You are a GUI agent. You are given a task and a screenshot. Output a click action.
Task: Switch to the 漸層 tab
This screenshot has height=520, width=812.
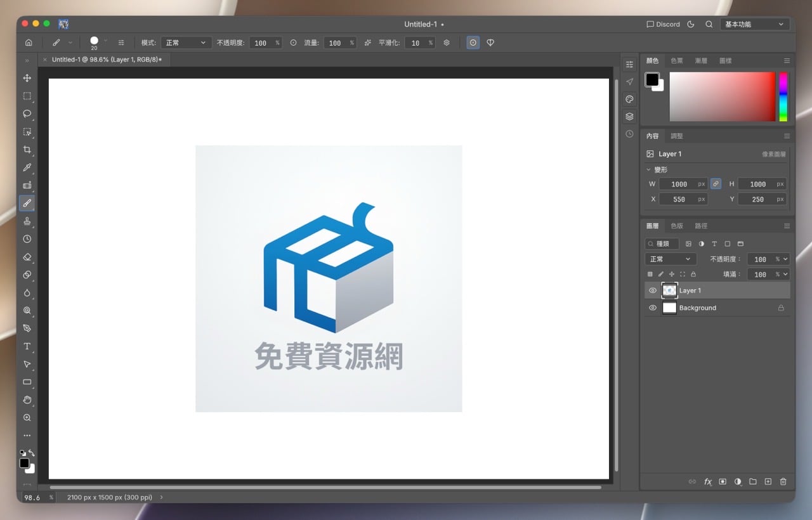[701, 61]
